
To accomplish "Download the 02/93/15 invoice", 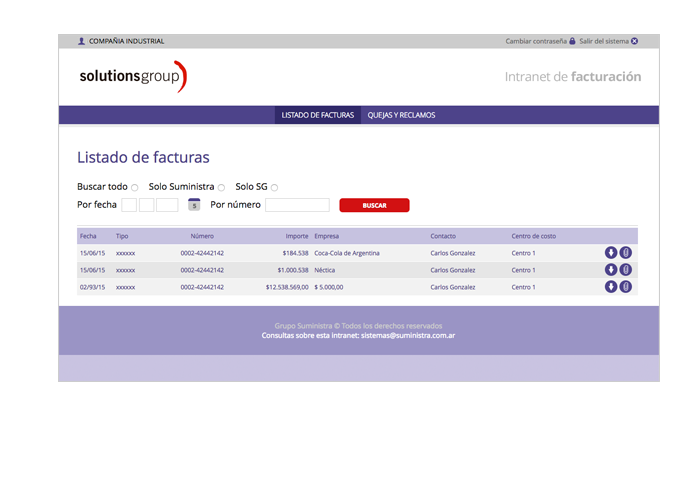I will [x=611, y=287].
